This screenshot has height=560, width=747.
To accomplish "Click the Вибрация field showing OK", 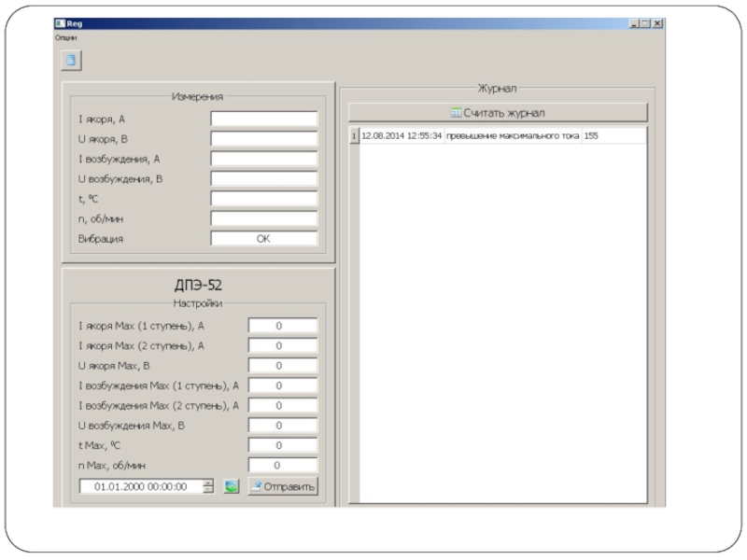I will click(264, 239).
